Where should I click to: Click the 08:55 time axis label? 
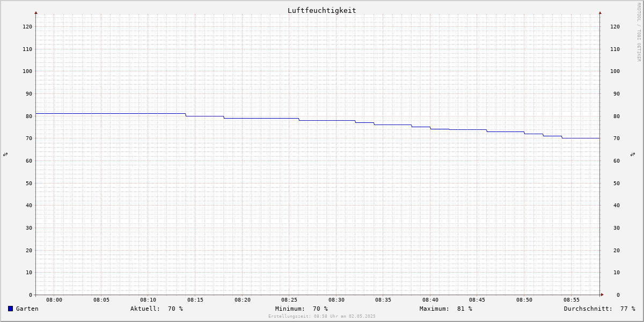click(572, 300)
